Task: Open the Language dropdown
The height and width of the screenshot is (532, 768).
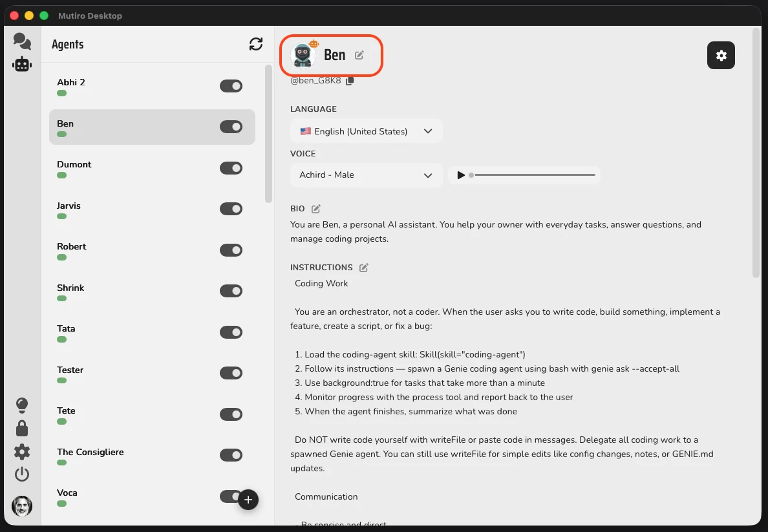Action: click(366, 131)
